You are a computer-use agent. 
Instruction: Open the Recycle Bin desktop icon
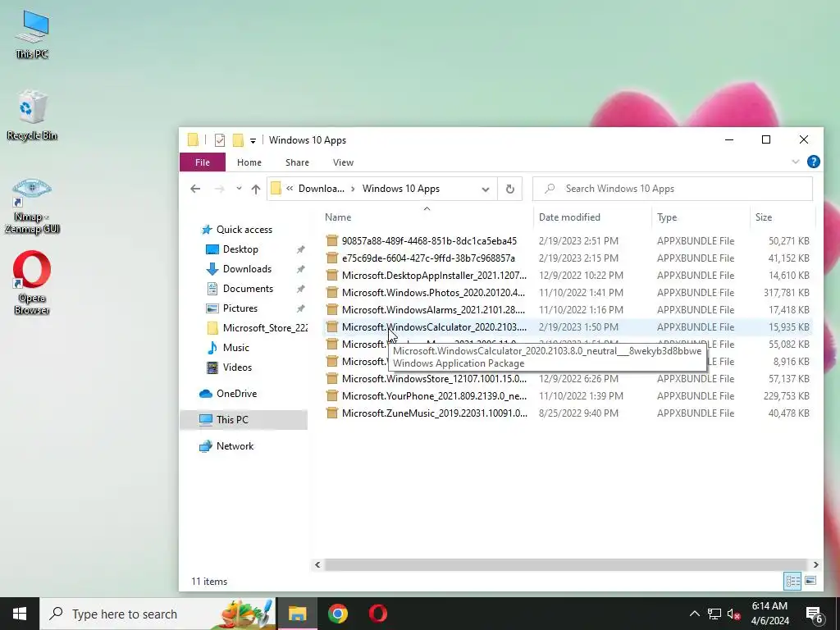point(32,116)
